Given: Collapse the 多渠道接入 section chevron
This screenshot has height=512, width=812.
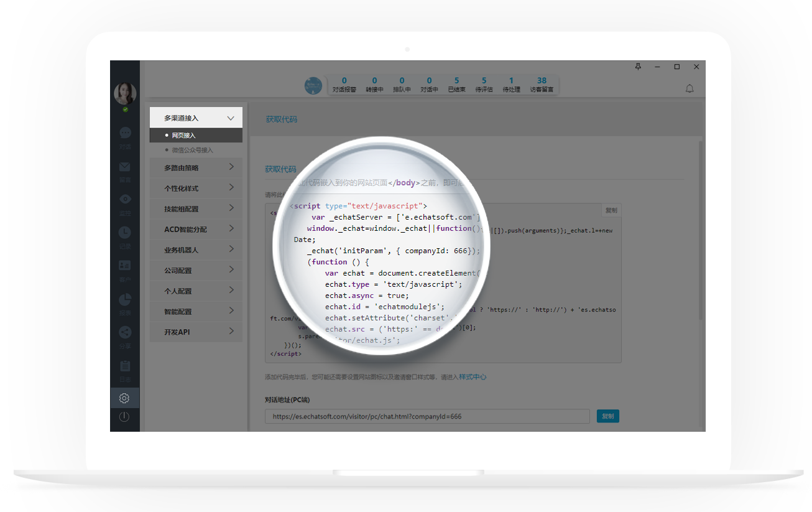Looking at the screenshot, I should tap(231, 118).
